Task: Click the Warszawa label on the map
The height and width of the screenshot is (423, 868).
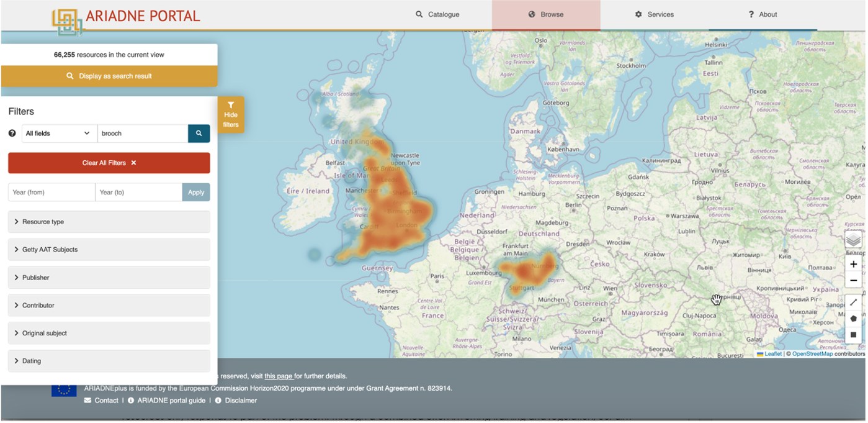Action: [x=684, y=216]
